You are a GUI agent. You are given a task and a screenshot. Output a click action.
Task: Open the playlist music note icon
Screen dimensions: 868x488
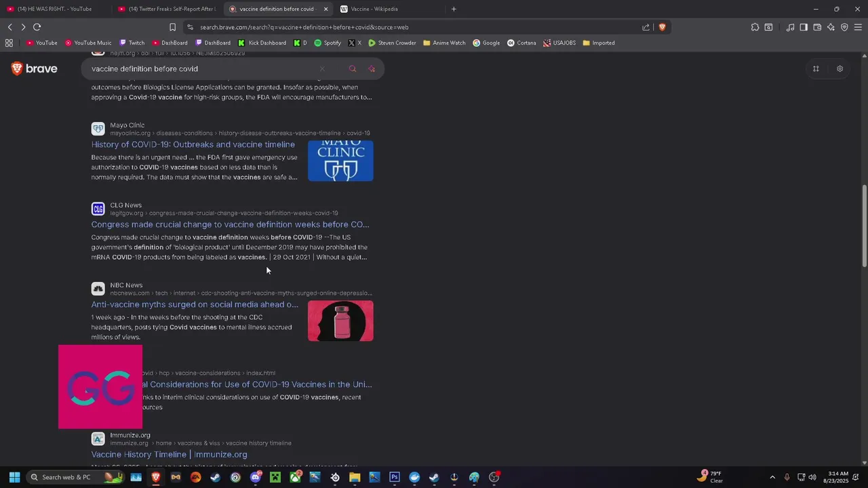[790, 27]
